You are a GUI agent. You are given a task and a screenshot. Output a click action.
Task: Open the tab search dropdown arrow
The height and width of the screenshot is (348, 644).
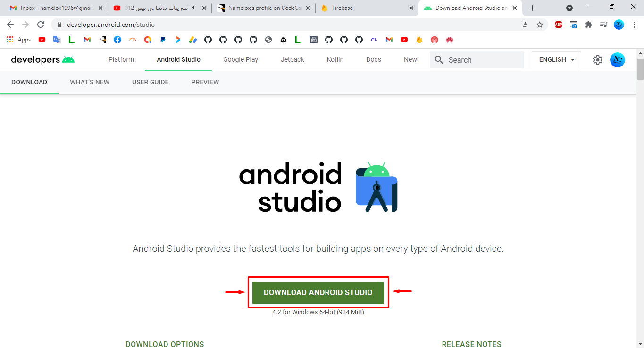pyautogui.click(x=569, y=8)
